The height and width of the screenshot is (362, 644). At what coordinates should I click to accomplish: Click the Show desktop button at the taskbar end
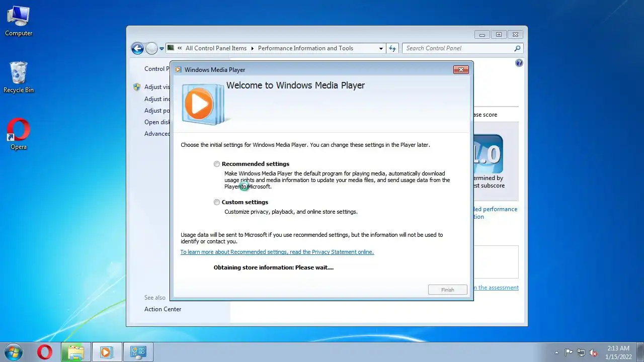click(640, 352)
